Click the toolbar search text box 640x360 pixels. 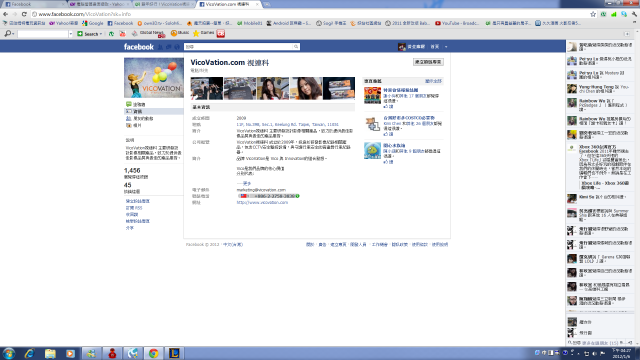[x=43, y=34]
